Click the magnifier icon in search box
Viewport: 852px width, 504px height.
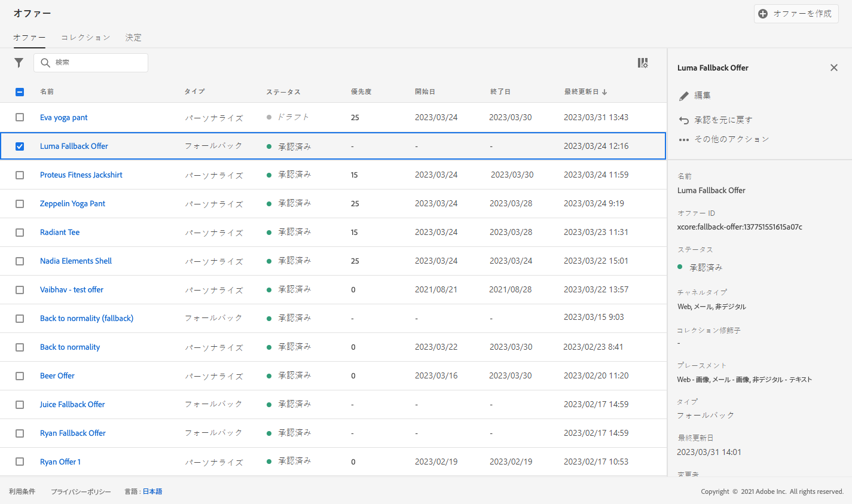coord(45,63)
